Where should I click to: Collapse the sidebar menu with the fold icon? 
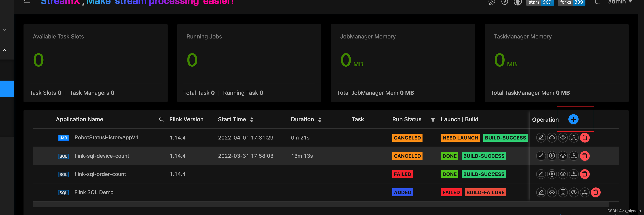point(27,2)
